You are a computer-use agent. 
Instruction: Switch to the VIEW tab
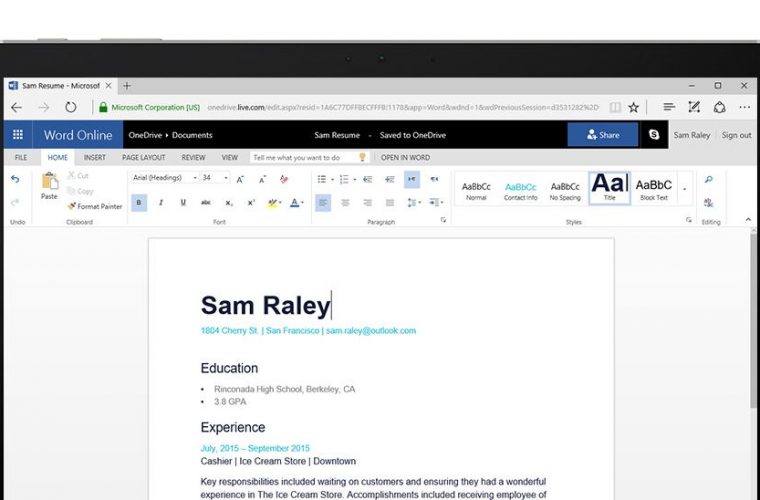(229, 157)
